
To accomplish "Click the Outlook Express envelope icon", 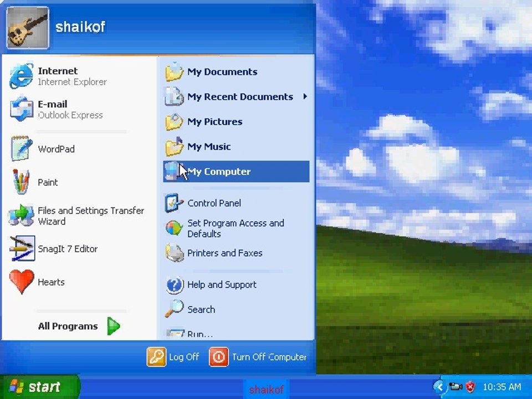I will click(x=22, y=109).
